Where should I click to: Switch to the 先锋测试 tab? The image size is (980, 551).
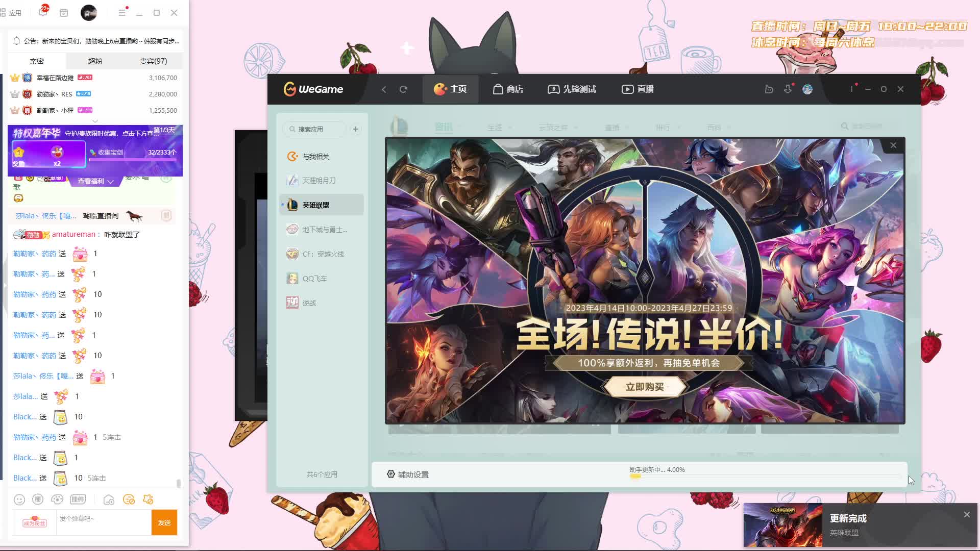coord(572,89)
